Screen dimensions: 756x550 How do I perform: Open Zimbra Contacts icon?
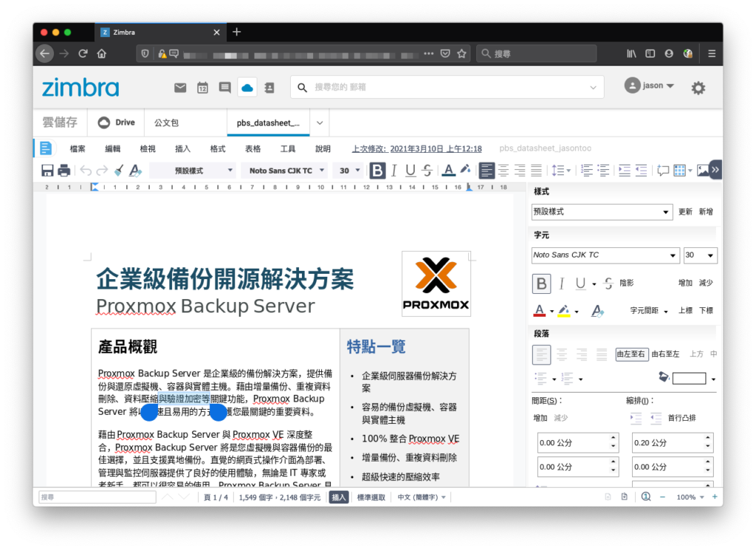pyautogui.click(x=269, y=88)
